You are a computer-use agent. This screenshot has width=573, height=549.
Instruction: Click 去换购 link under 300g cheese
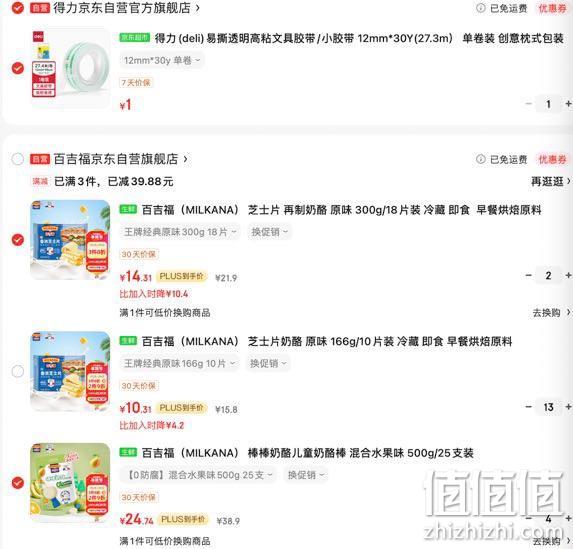(x=551, y=313)
